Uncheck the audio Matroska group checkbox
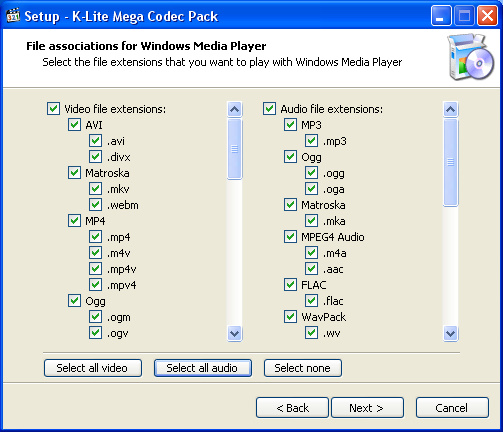 (290, 205)
